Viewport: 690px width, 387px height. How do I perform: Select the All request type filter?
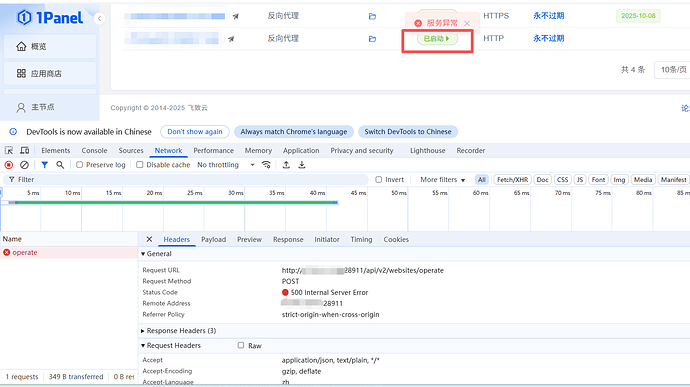point(482,180)
